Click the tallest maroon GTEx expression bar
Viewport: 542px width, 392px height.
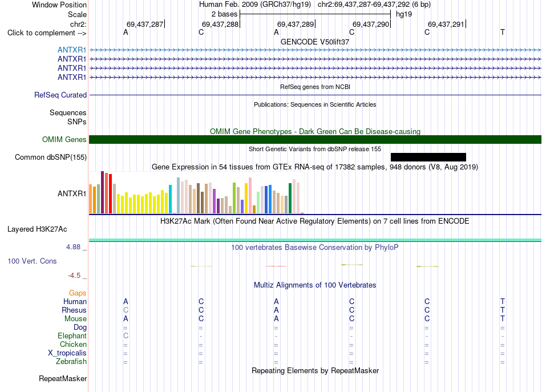click(x=102, y=192)
